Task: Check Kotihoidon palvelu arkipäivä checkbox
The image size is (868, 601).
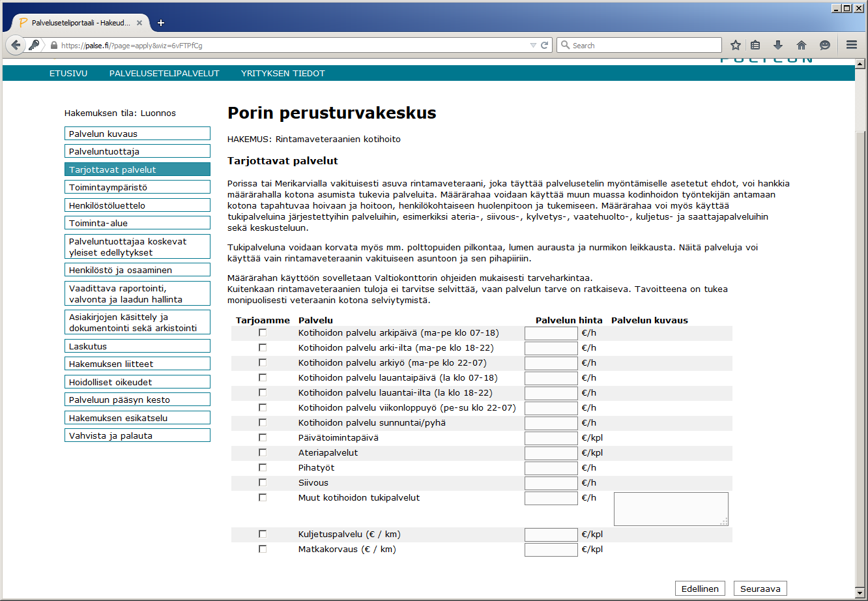Action: [263, 332]
